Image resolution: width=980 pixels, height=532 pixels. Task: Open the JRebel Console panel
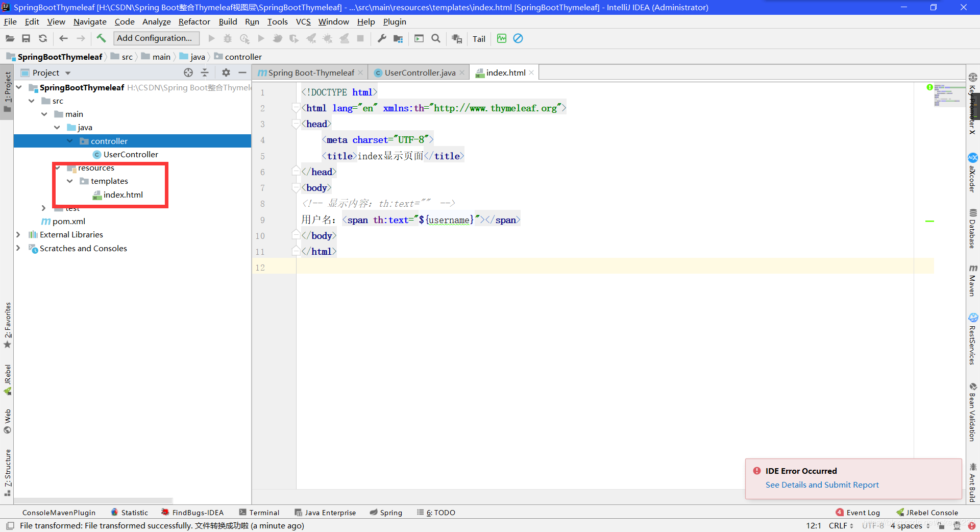point(927,513)
